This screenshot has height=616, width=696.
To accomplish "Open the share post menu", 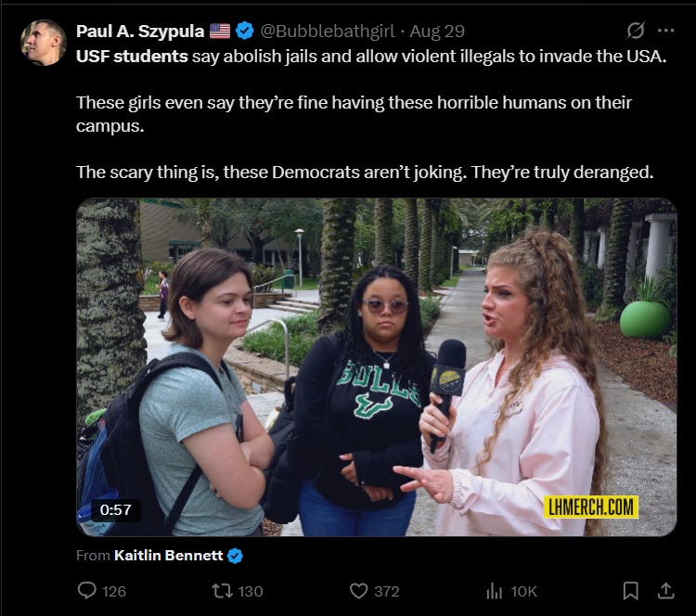I will (665, 590).
